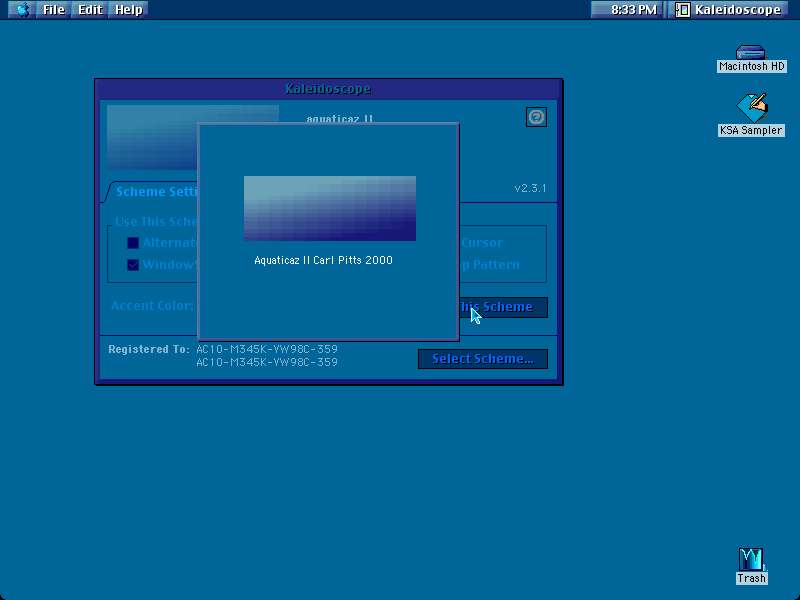800x600 pixels.
Task: Click the Accent Color label
Action: click(152, 306)
